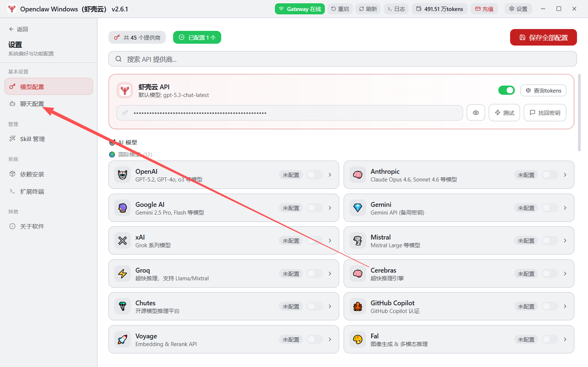
Task: Click the Openclaw app logo in title bar
Action: [x=12, y=9]
